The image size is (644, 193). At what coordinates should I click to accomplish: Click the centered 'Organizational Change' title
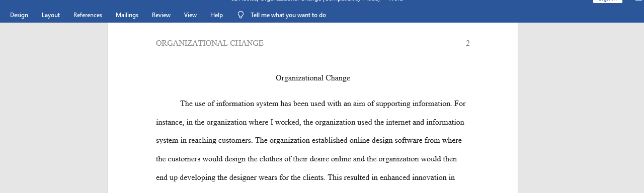tap(313, 78)
